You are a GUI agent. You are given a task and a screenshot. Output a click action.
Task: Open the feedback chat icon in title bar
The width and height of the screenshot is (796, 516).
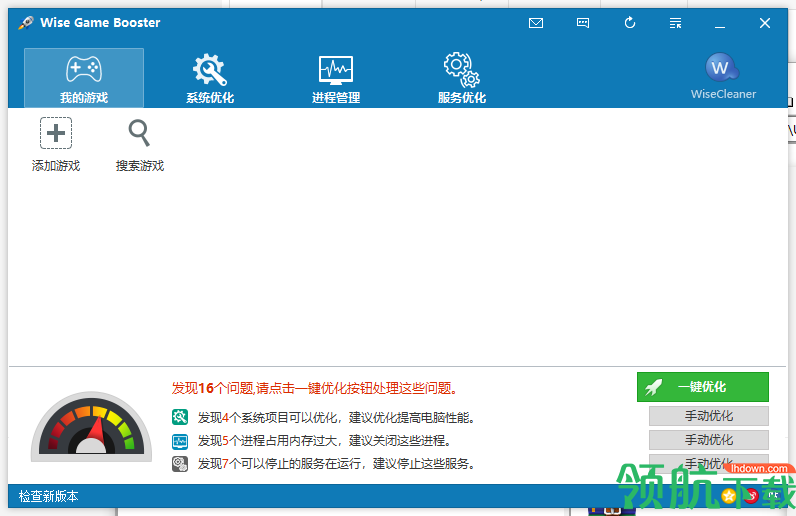click(583, 23)
